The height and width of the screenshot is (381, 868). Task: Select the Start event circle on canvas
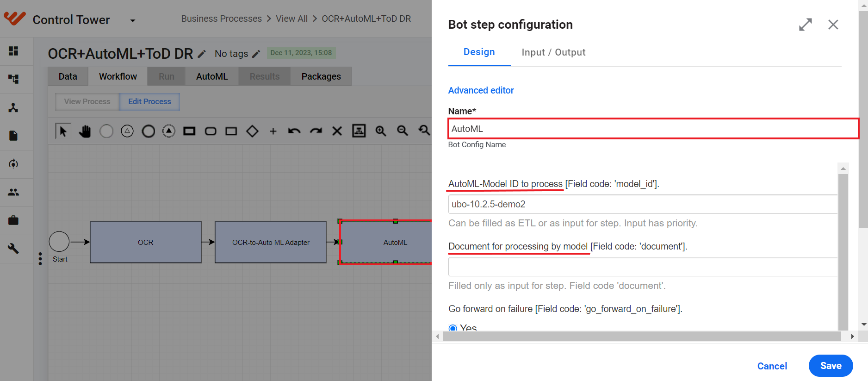(x=59, y=242)
